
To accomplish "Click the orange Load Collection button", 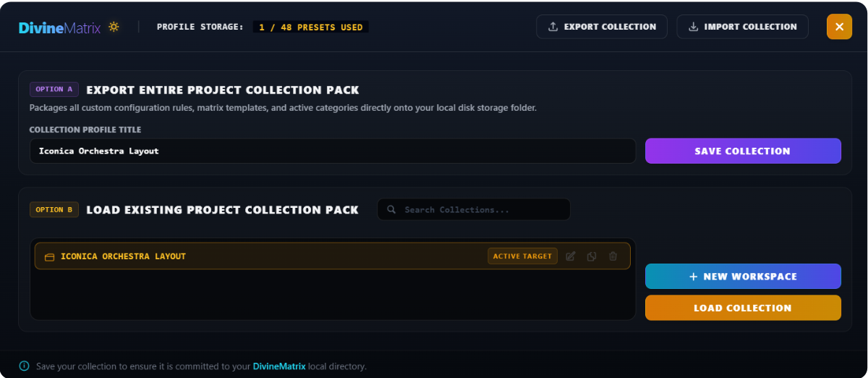I will (x=743, y=308).
